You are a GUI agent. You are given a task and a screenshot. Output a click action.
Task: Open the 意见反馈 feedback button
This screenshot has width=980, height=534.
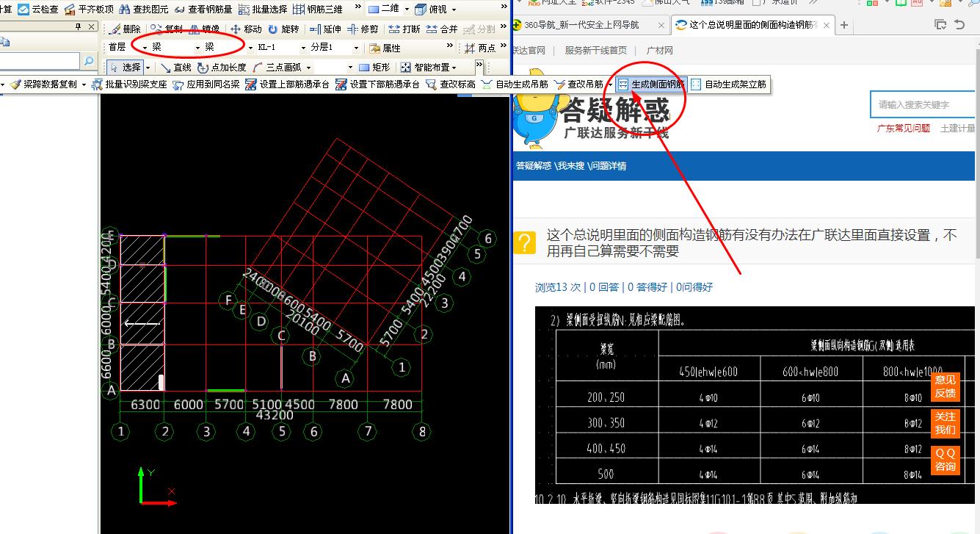(x=945, y=386)
